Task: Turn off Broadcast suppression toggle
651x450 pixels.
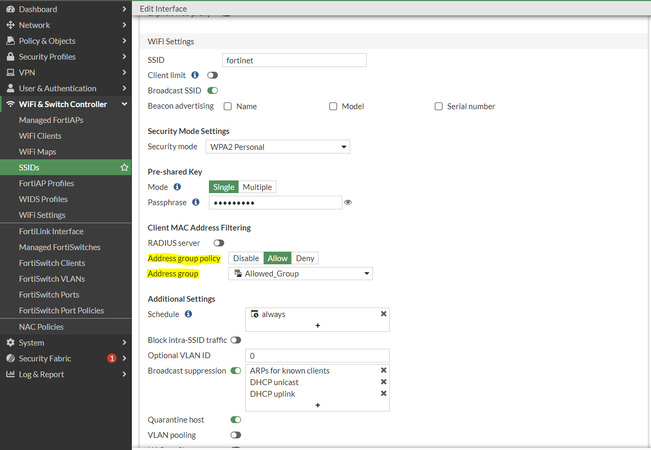Action: click(x=236, y=370)
